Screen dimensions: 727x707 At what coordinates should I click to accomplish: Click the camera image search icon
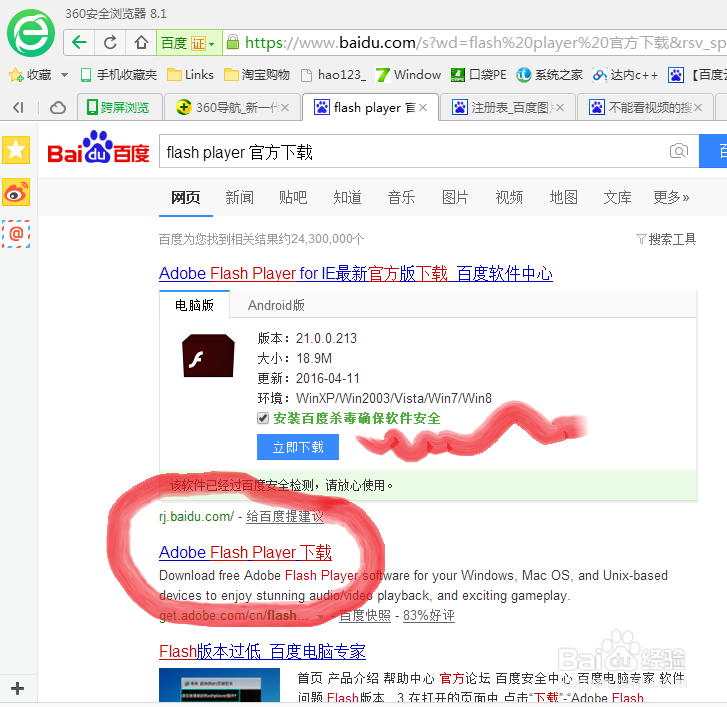coord(679,151)
